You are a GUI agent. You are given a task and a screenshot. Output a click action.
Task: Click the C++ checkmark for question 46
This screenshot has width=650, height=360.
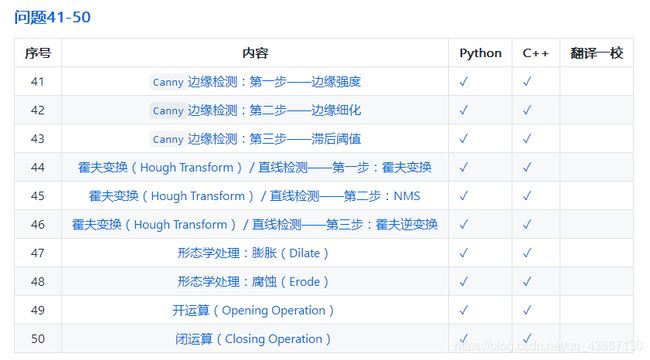point(527,224)
